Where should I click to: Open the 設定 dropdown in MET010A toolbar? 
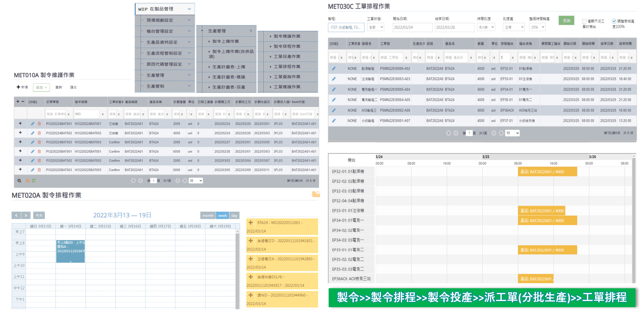[41, 87]
